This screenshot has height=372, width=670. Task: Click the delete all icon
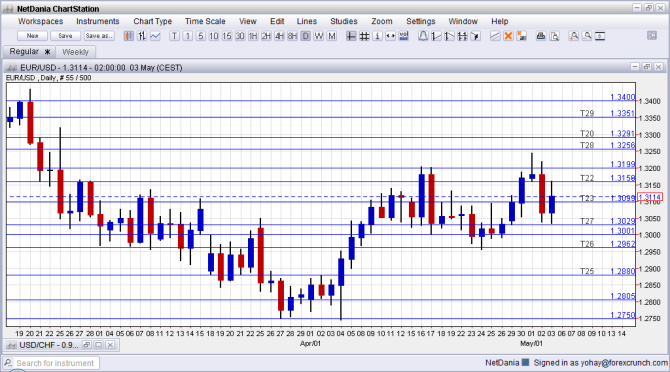coord(521,36)
